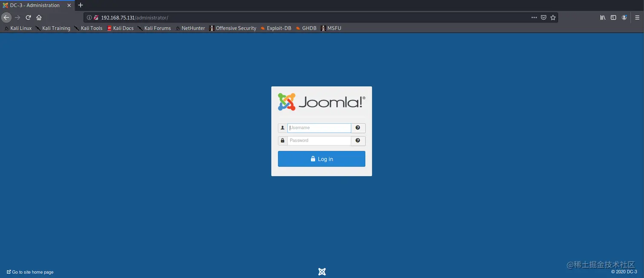The height and width of the screenshot is (278, 644).
Task: Show site information icon in address bar
Action: click(89, 17)
